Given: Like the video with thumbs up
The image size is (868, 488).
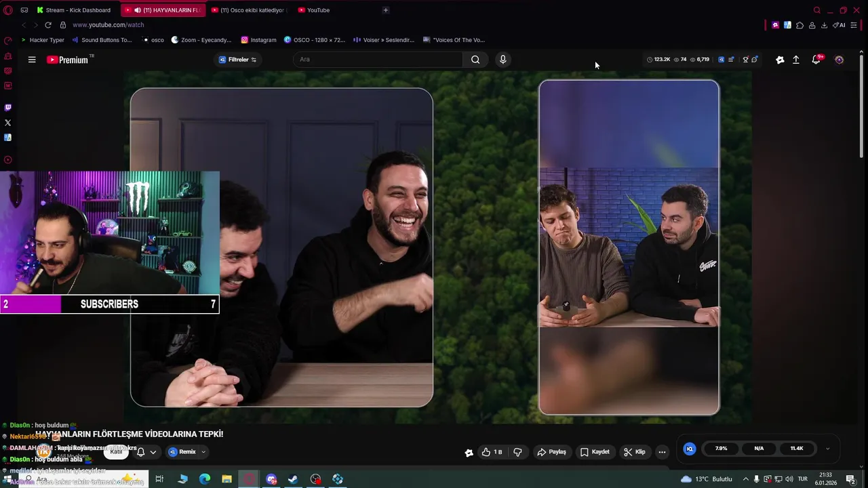Looking at the screenshot, I should [492, 452].
